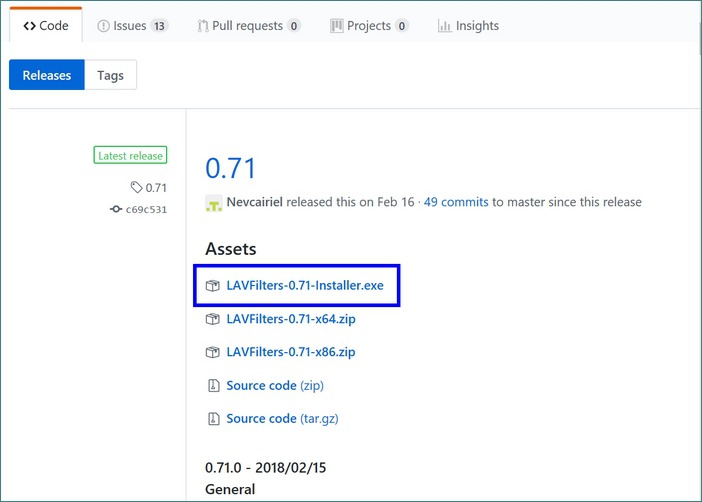Open the Code tab

click(46, 26)
